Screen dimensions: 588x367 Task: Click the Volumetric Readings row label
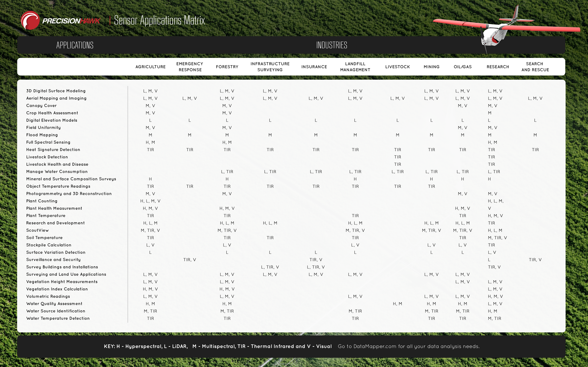click(x=48, y=296)
